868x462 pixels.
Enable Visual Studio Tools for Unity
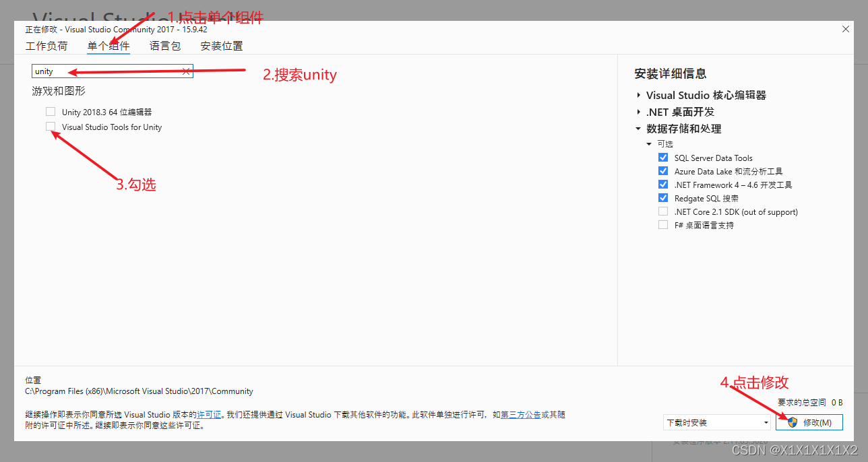(50, 127)
